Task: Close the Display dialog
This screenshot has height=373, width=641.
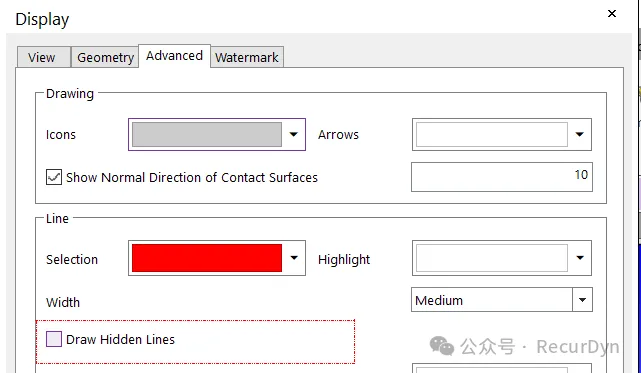Action: [612, 13]
